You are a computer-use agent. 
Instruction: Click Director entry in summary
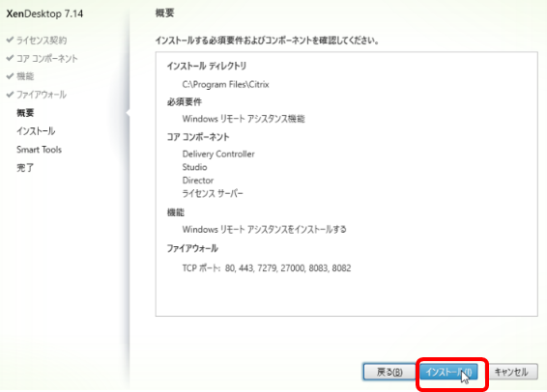click(x=198, y=181)
